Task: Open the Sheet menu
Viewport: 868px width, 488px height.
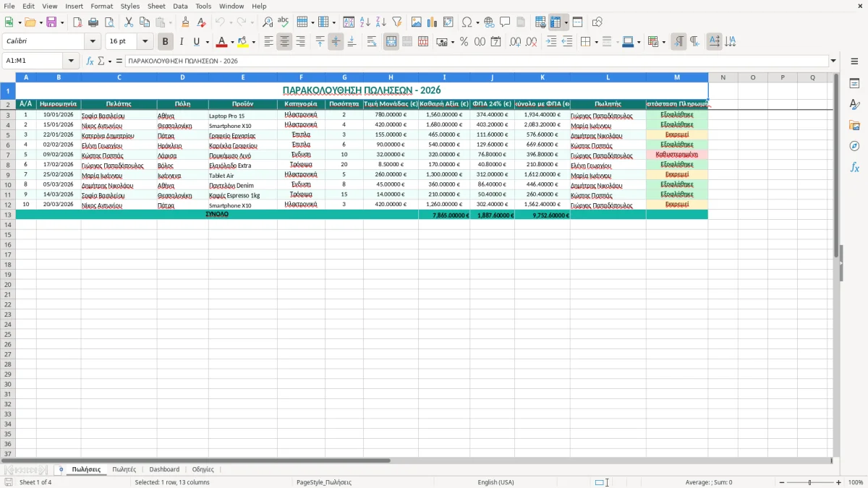Action: click(x=156, y=6)
